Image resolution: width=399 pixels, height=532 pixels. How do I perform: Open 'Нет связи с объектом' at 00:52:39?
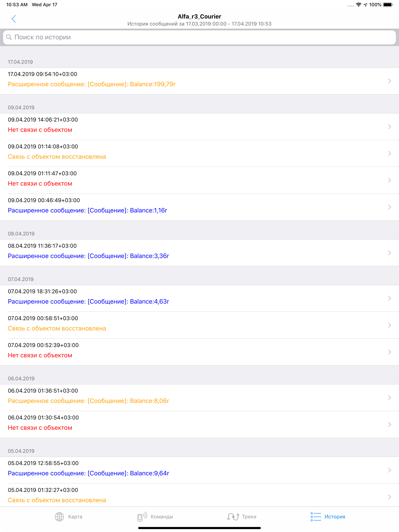(x=40, y=355)
